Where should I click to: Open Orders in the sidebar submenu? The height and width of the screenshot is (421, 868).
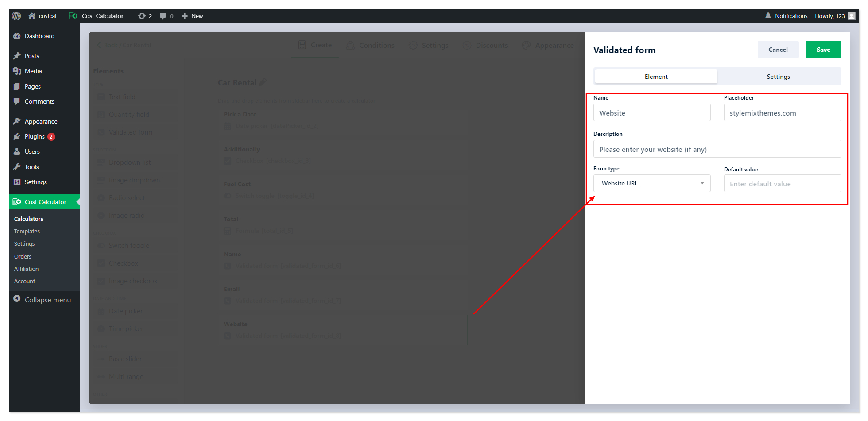coord(23,256)
